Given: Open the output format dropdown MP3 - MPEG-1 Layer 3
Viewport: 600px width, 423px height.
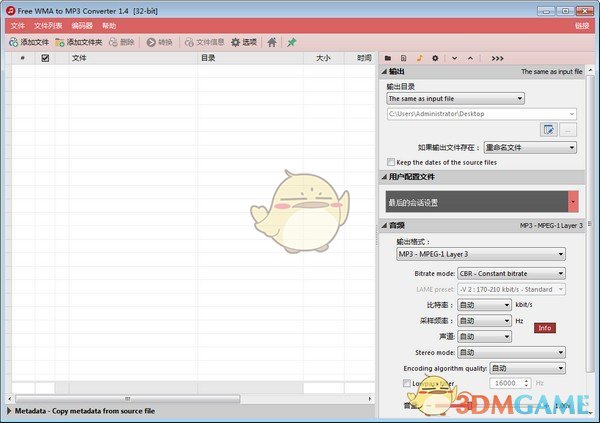Looking at the screenshot, I should pyautogui.click(x=481, y=254).
